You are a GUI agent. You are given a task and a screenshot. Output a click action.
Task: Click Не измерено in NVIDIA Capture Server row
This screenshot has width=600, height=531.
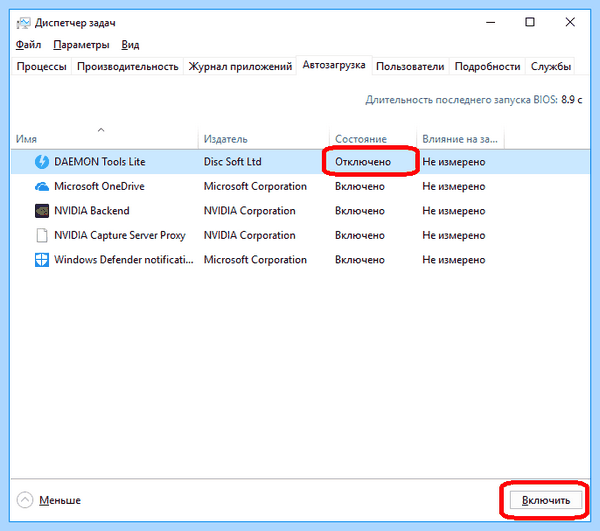click(453, 235)
